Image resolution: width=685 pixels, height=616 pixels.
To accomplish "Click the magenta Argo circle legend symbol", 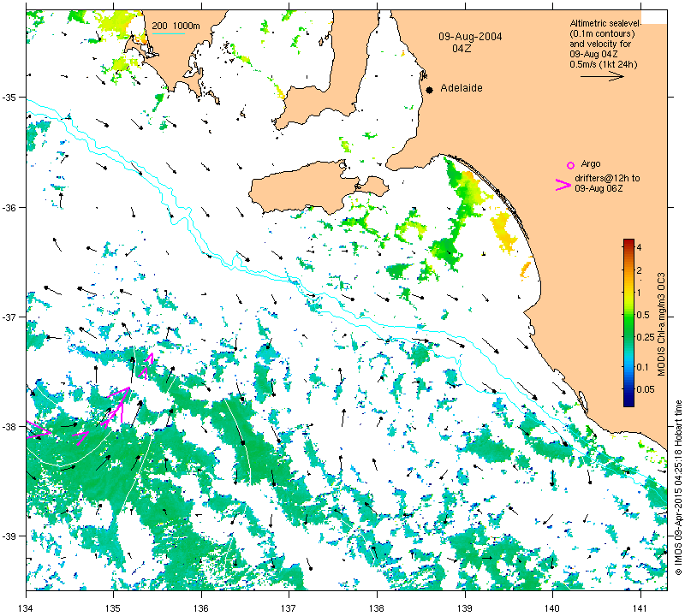I will 570,165.
